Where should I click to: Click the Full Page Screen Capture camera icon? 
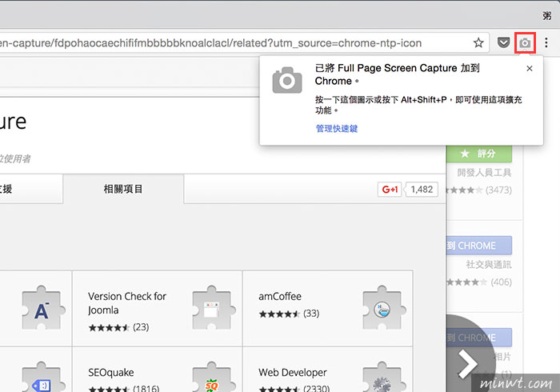(x=525, y=43)
